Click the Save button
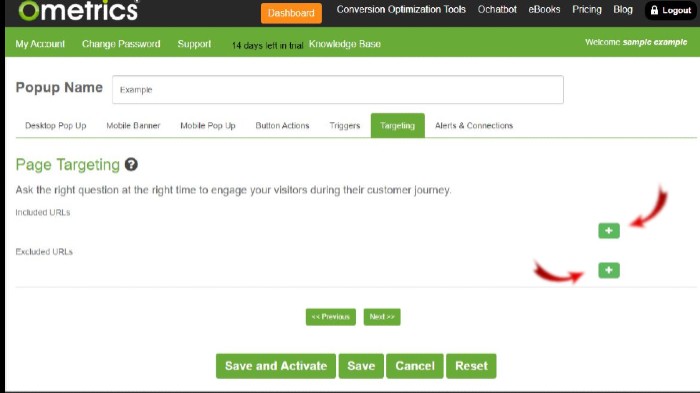 pyautogui.click(x=361, y=366)
